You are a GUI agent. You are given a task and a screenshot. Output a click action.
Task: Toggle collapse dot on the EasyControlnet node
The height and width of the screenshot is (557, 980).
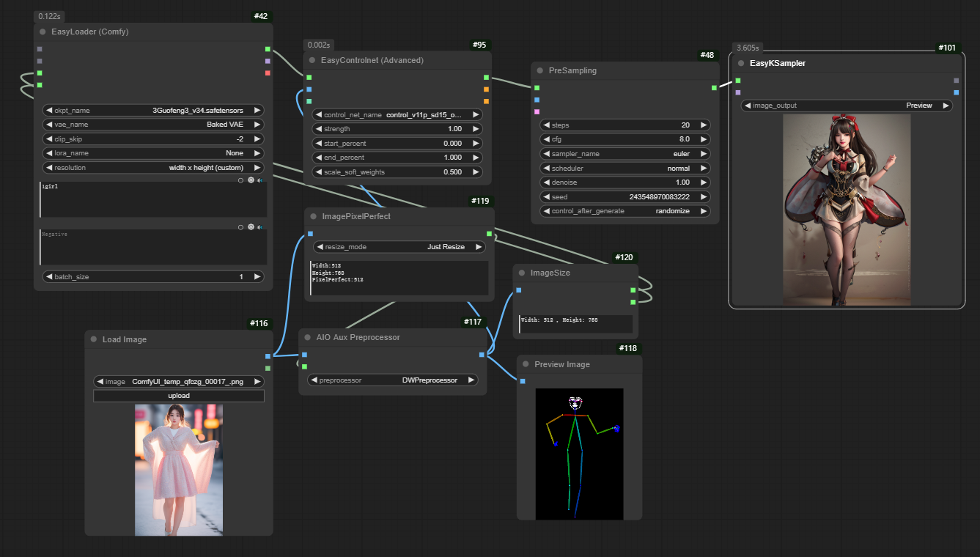(x=312, y=60)
